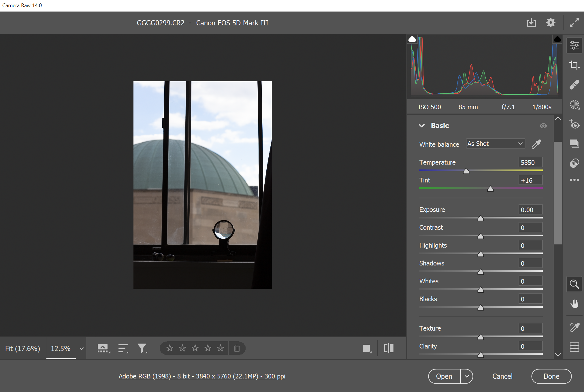Open the filter filmstrip menu
This screenshot has width=584, height=392.
pyautogui.click(x=142, y=348)
